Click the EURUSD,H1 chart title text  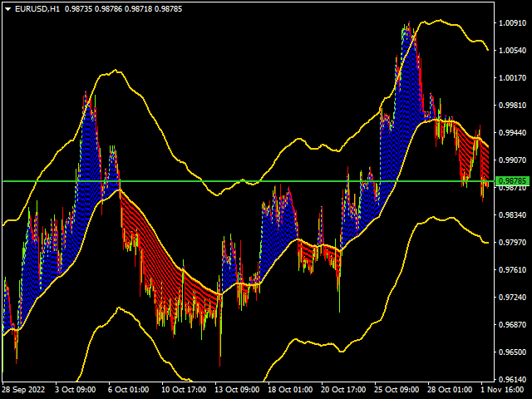pyautogui.click(x=37, y=9)
